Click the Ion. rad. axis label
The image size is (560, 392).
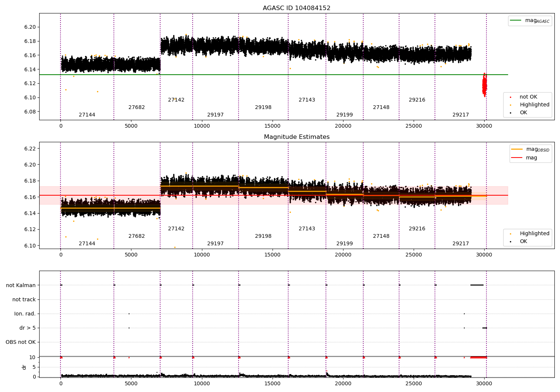pyautogui.click(x=25, y=314)
